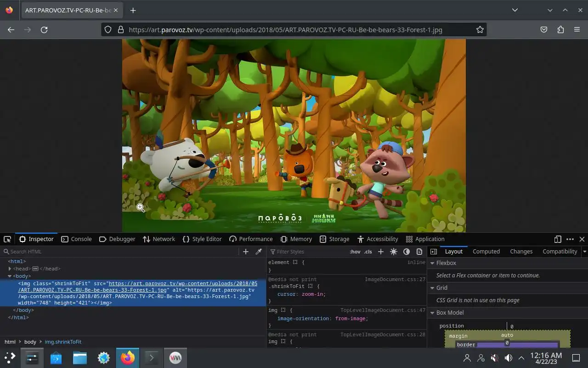Select the img.shrinkToFit breadcrumb
Screen dimensions: 588x368
[63, 342]
